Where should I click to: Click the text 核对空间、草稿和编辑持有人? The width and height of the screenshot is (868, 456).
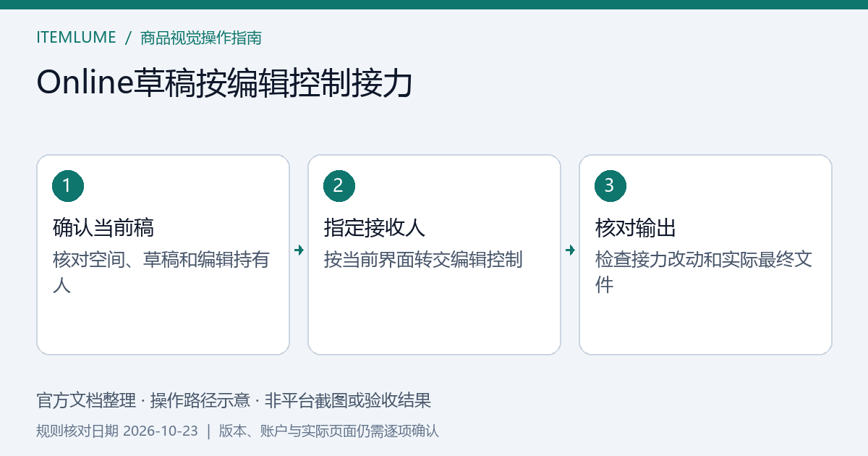[x=161, y=272]
